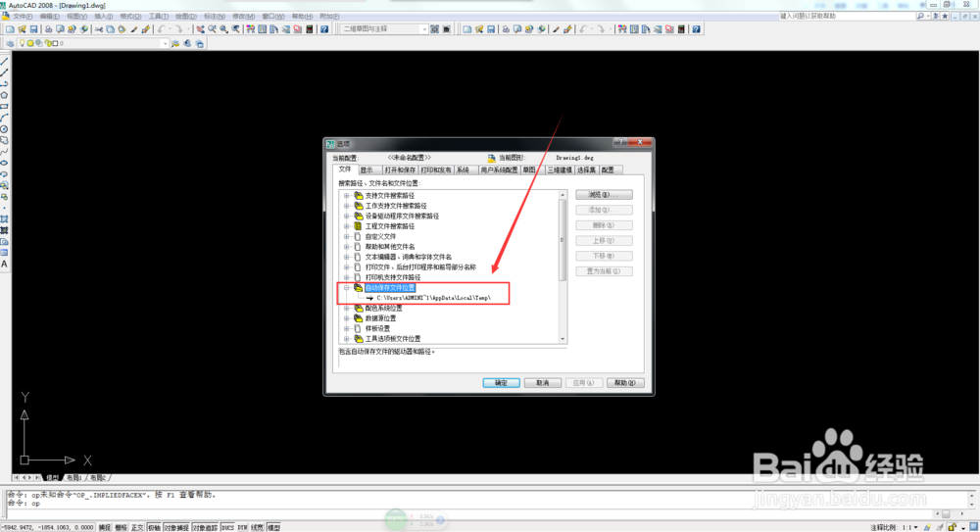Switch to the 打开和保存 tab
The height and width of the screenshot is (532, 980).
pos(400,170)
